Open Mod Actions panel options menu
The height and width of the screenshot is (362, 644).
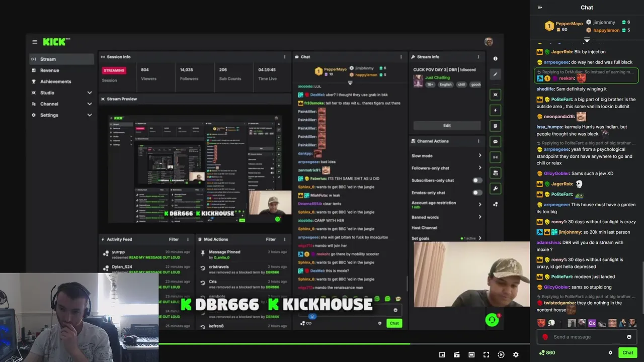285,239
